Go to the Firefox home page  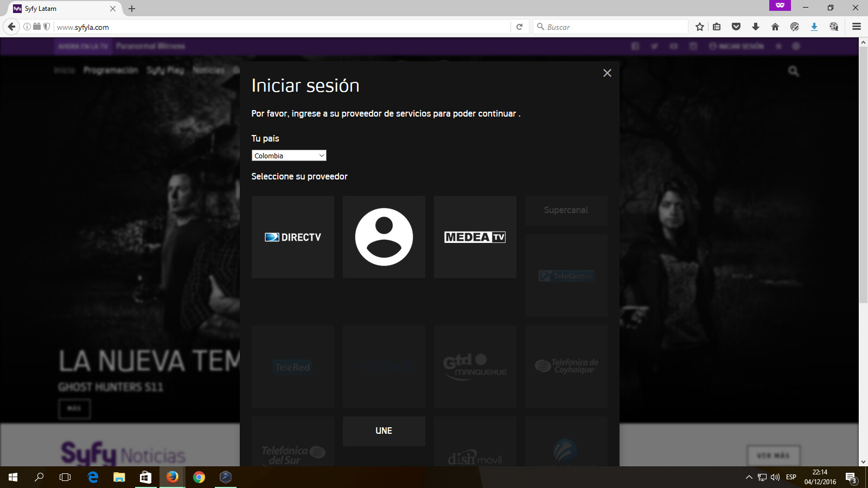pos(775,27)
